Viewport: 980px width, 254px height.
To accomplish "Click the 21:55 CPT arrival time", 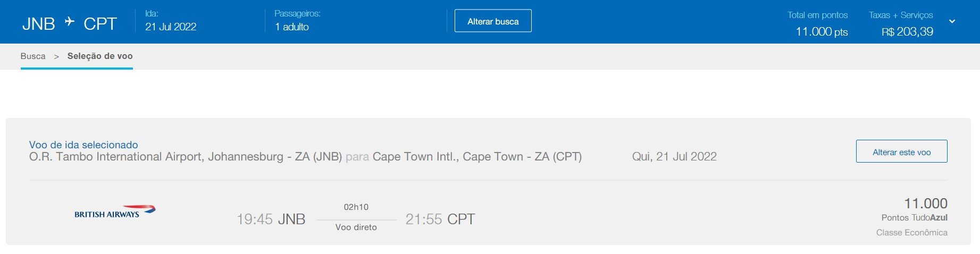I will pyautogui.click(x=440, y=219).
